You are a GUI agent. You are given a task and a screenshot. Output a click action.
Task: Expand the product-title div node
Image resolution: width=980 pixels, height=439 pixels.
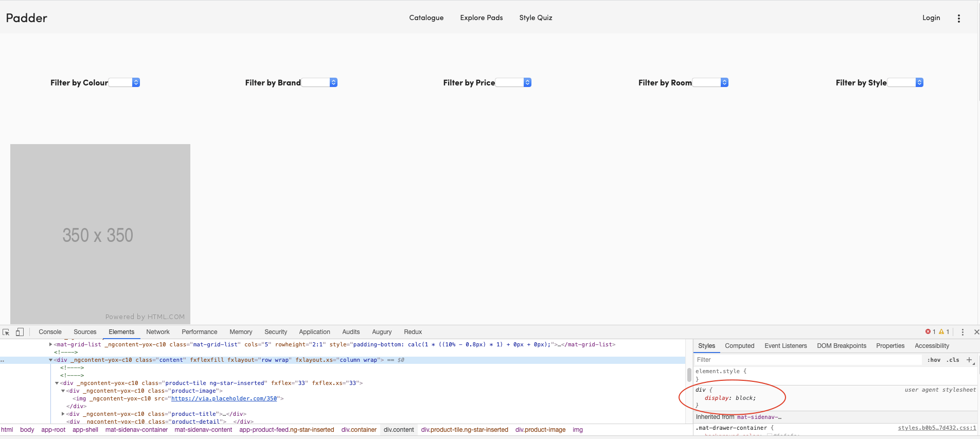tap(63, 414)
